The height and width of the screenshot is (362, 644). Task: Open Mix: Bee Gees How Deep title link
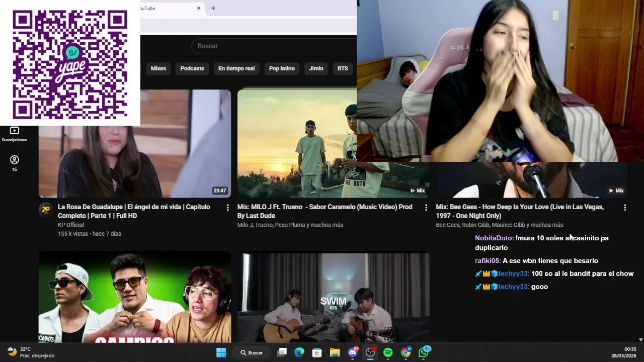520,211
